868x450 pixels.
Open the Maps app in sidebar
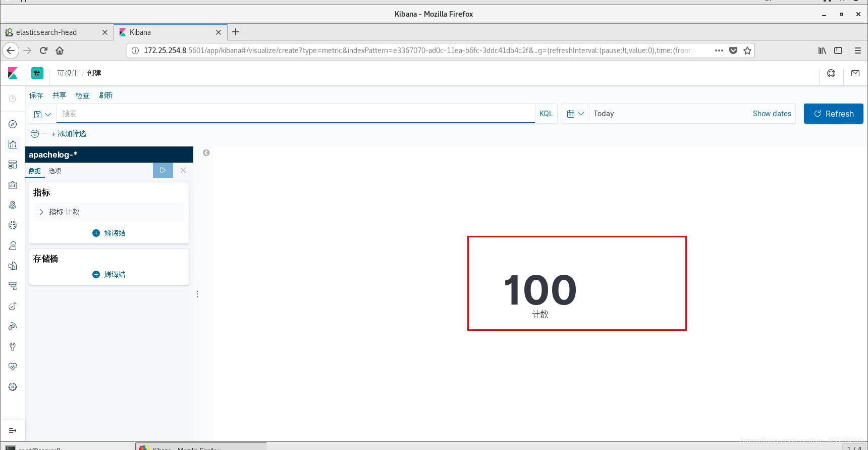click(x=13, y=205)
